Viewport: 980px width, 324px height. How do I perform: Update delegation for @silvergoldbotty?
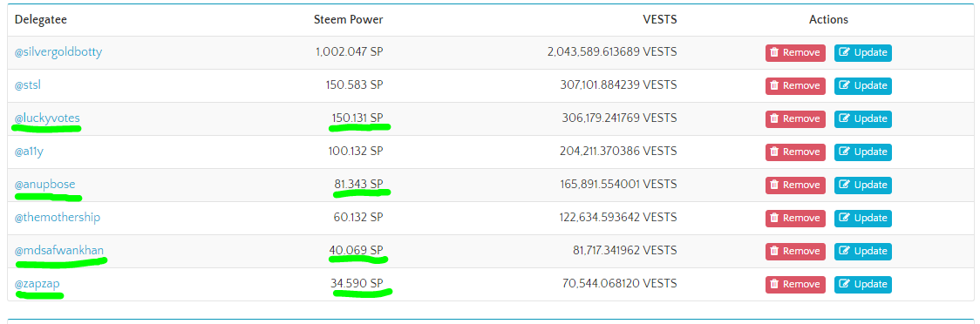pyautogui.click(x=862, y=52)
